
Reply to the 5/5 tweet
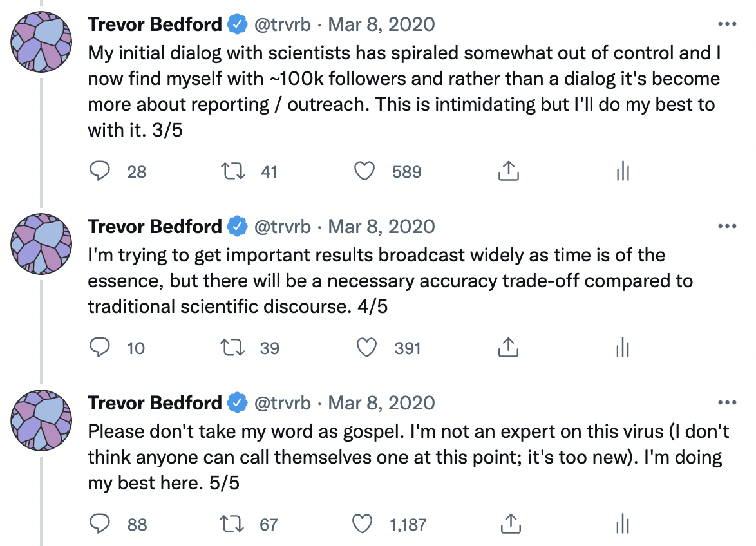99,524
